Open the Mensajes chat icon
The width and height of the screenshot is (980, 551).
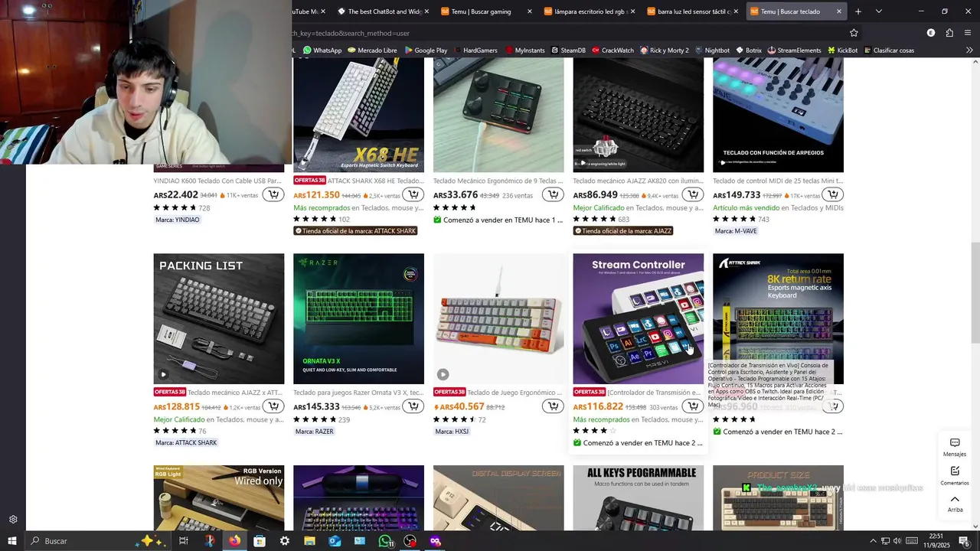coord(955,447)
